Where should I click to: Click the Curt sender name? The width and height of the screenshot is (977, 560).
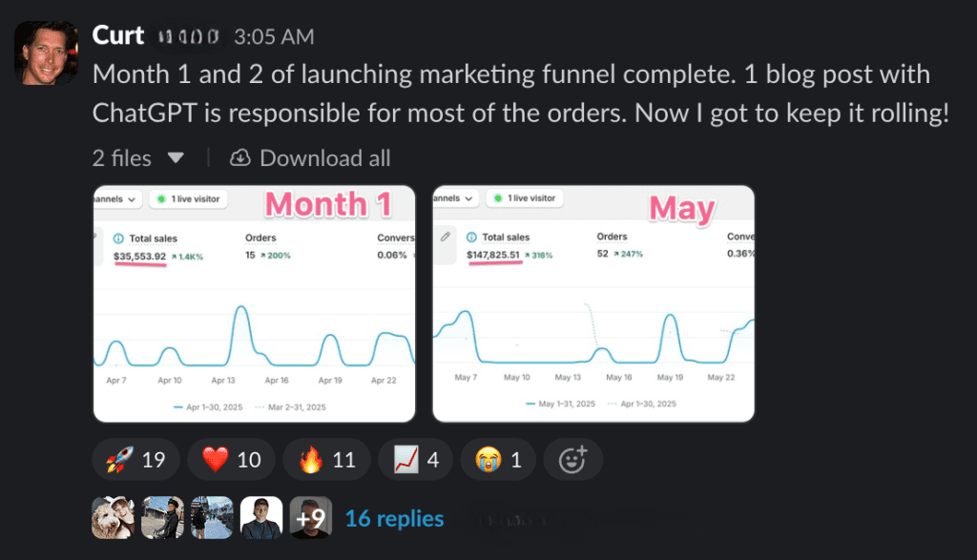(x=117, y=36)
